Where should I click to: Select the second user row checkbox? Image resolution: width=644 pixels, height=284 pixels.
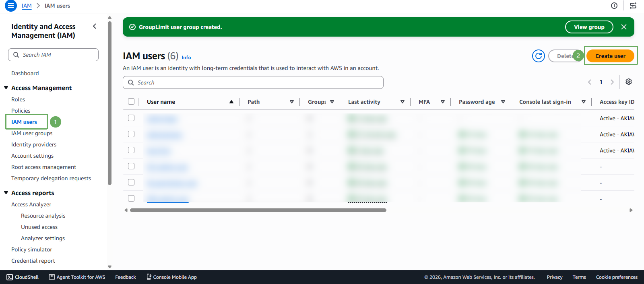[131, 134]
